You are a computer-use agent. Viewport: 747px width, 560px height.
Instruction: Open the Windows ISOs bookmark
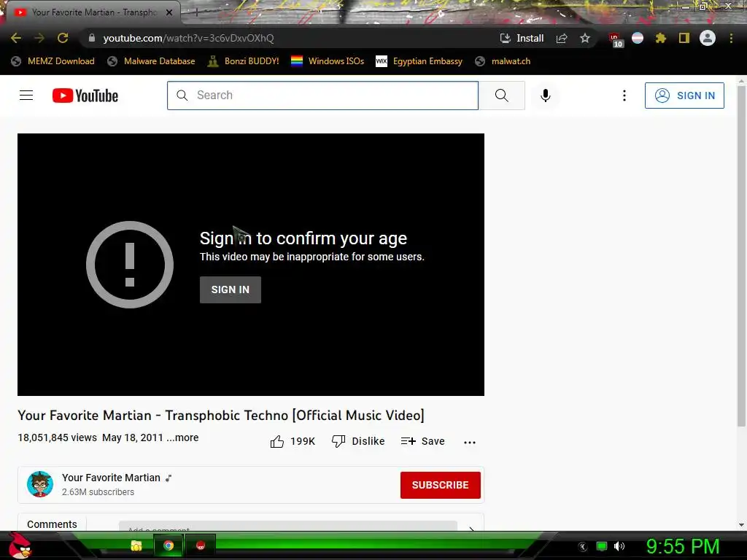click(x=328, y=61)
